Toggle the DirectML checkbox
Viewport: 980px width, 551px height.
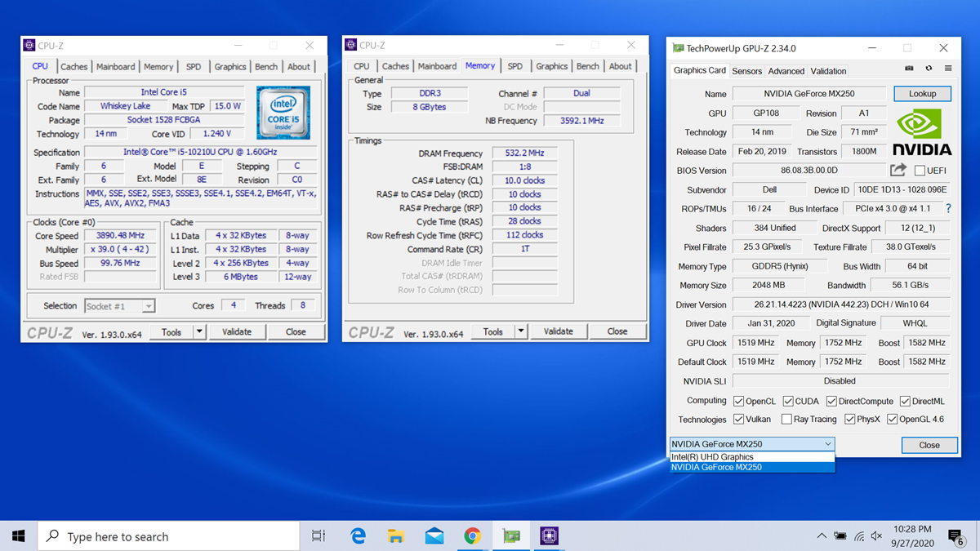pos(905,401)
